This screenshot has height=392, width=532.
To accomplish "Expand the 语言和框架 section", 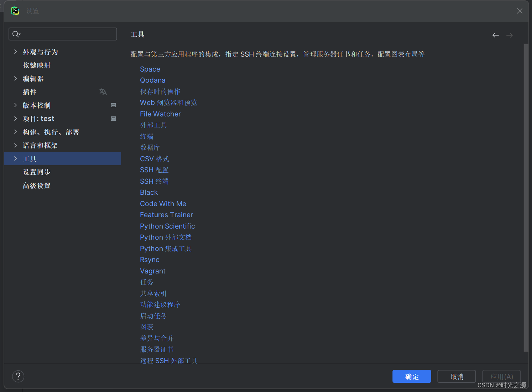I will coord(15,145).
